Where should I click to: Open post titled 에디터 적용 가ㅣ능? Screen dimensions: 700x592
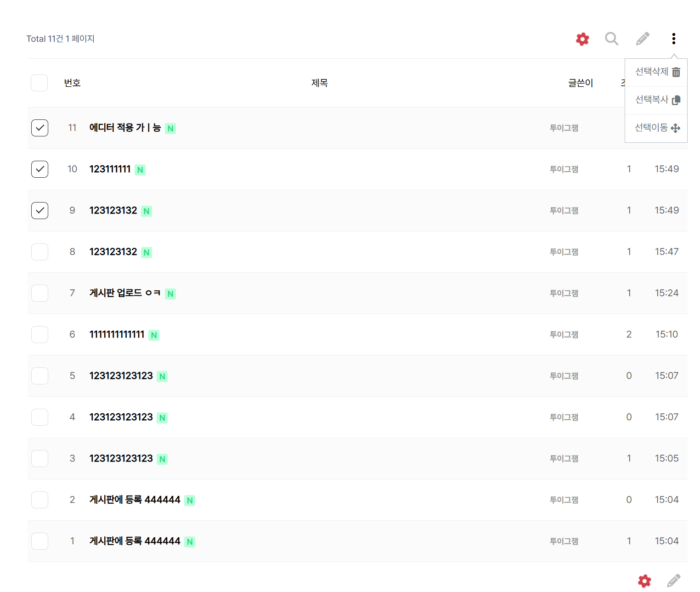(125, 128)
